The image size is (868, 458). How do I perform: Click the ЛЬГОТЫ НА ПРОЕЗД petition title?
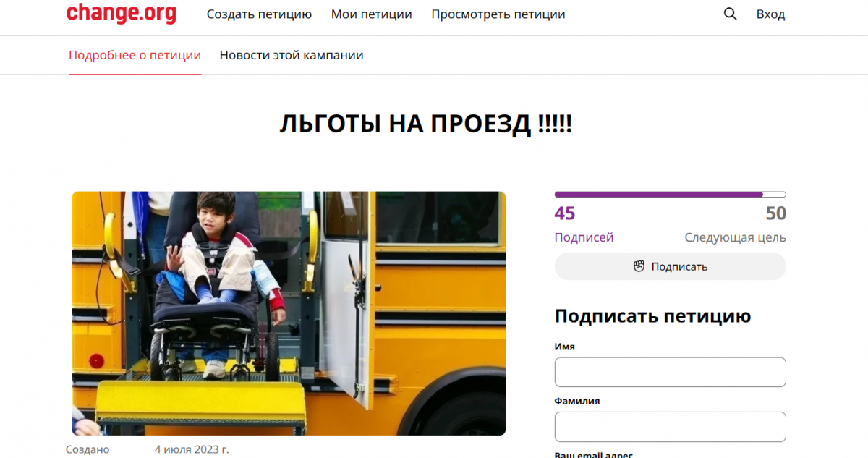click(x=425, y=124)
